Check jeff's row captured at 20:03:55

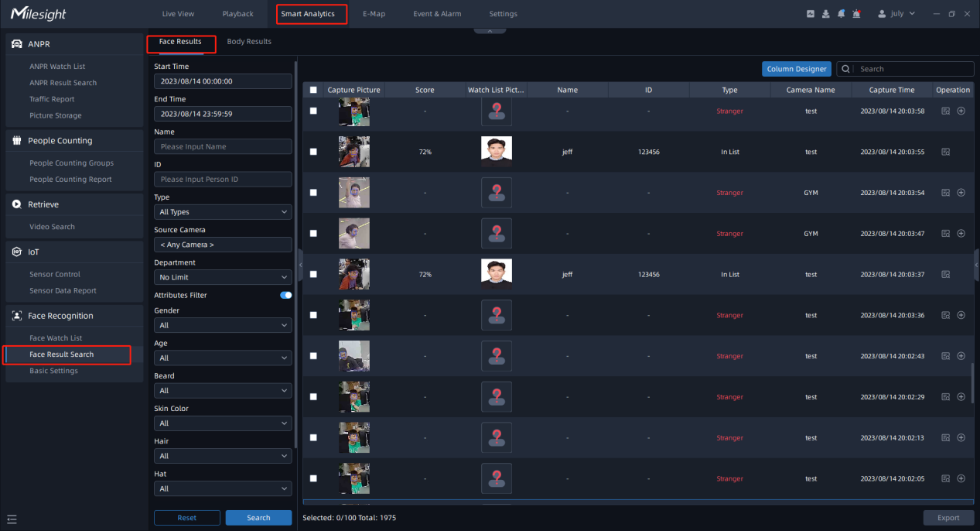[x=313, y=152]
